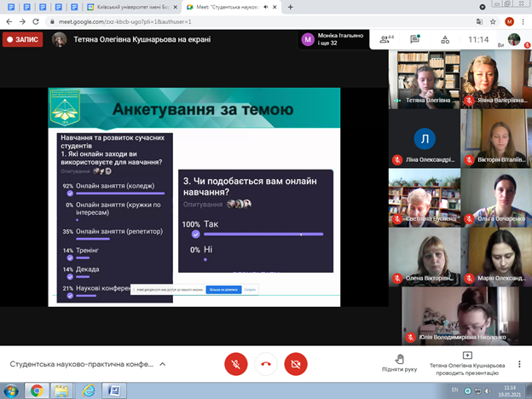532x399 pixels.
Task: Click the red ЗАПИС recording indicator
Action: point(23,39)
